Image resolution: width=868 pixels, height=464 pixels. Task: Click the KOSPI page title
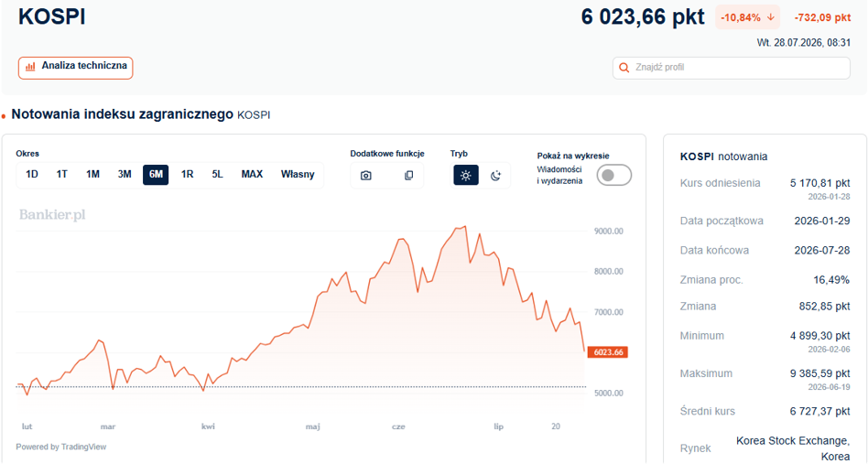coord(52,16)
